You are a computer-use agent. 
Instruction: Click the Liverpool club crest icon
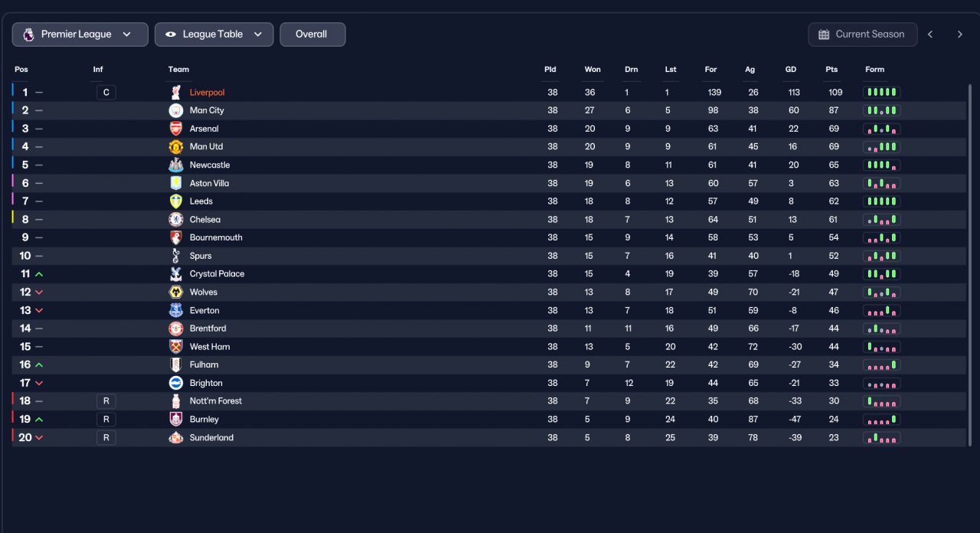coord(176,92)
